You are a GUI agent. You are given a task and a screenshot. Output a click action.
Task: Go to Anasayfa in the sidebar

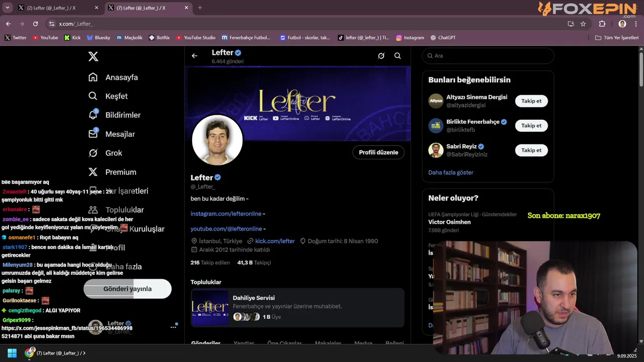click(x=113, y=77)
